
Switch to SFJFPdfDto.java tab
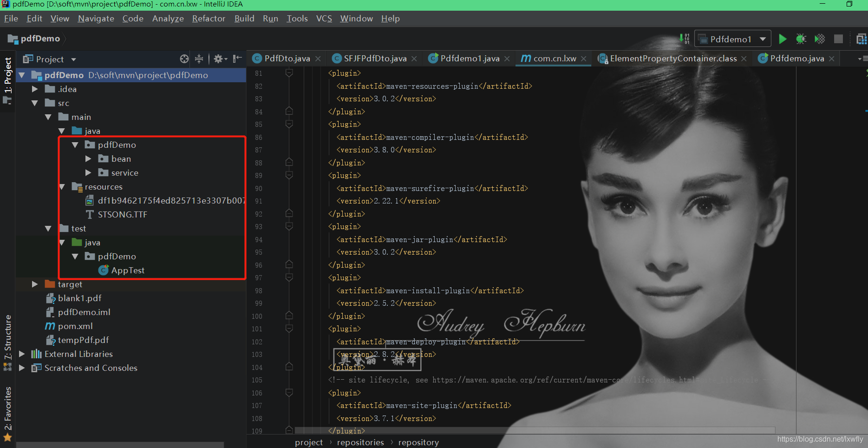(374, 59)
